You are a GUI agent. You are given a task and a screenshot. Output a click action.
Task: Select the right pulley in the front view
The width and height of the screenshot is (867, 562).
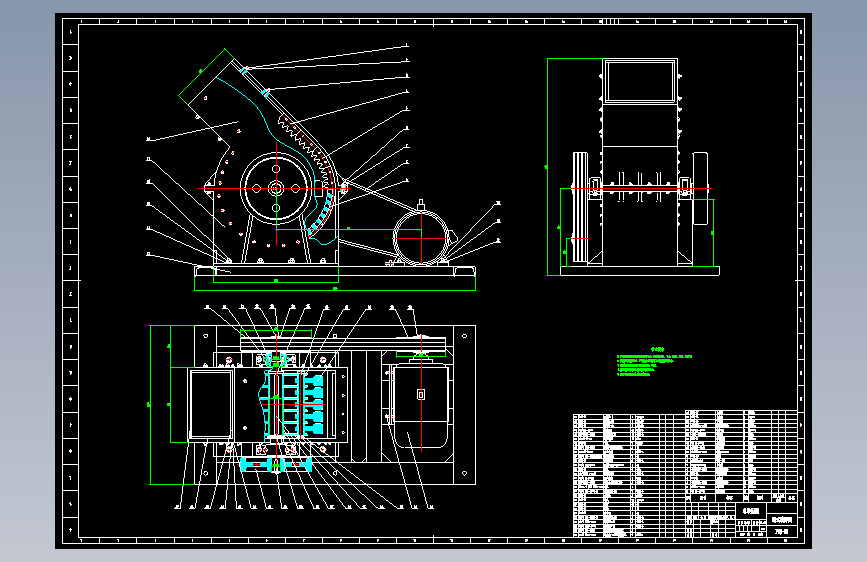701,189
